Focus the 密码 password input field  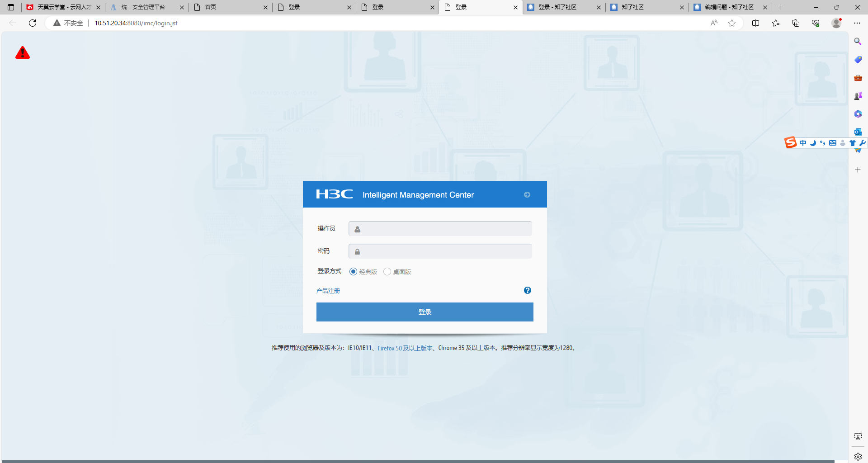(x=440, y=251)
